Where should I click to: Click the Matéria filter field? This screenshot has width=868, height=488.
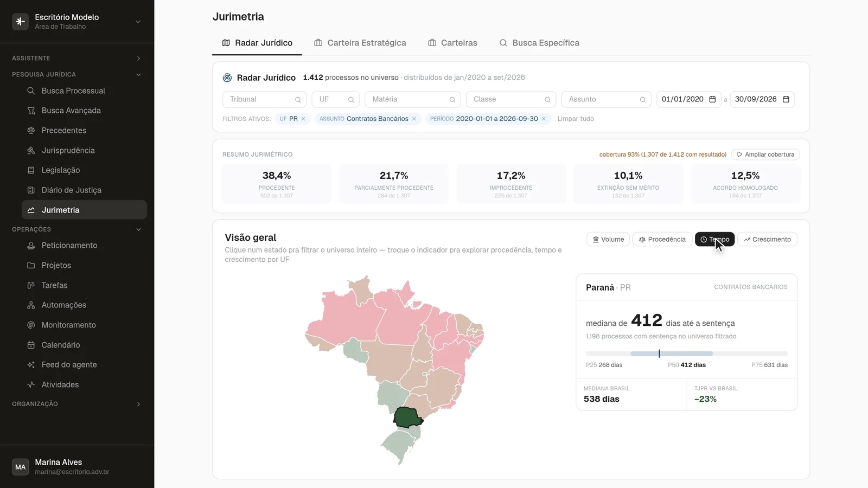point(413,99)
